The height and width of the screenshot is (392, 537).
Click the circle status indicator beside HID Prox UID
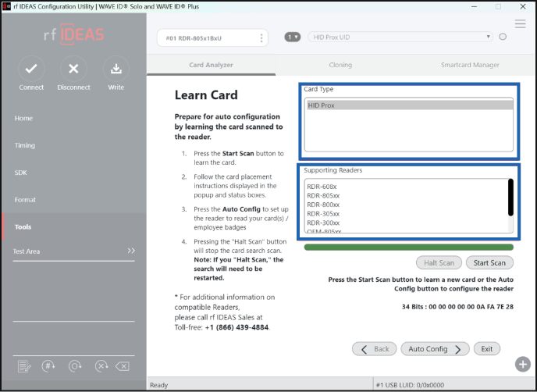click(x=503, y=37)
